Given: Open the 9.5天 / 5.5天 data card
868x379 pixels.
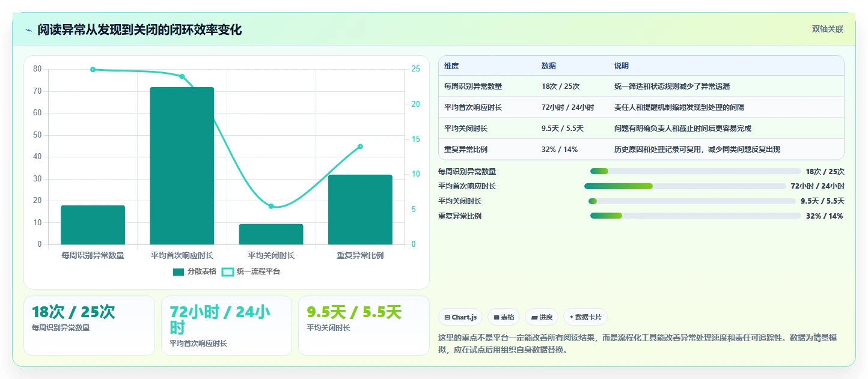Looking at the screenshot, I should tap(364, 325).
